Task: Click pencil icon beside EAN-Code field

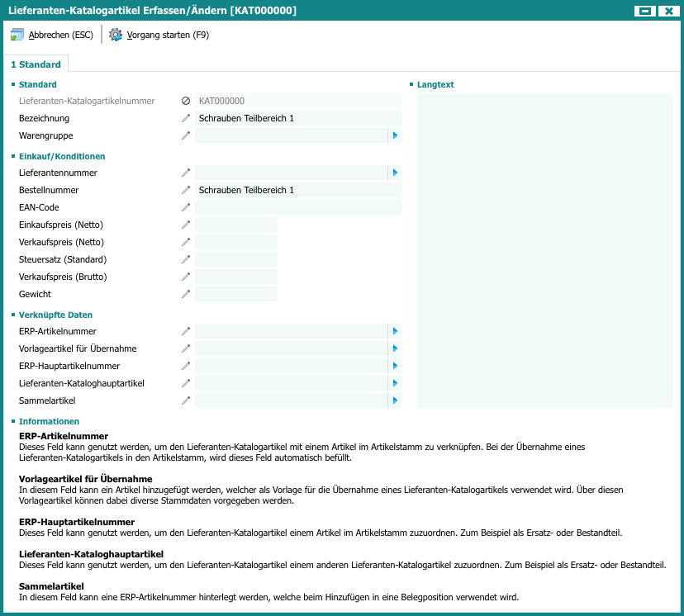Action: coord(186,208)
